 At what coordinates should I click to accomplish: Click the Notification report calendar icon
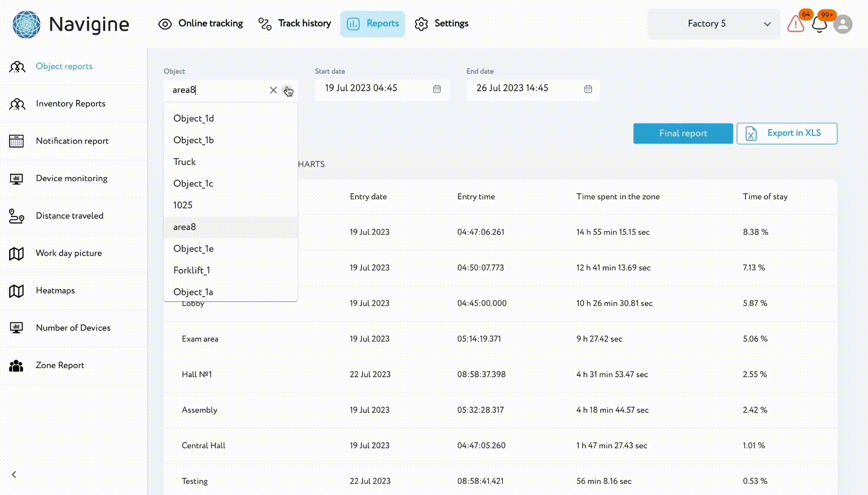(x=17, y=141)
